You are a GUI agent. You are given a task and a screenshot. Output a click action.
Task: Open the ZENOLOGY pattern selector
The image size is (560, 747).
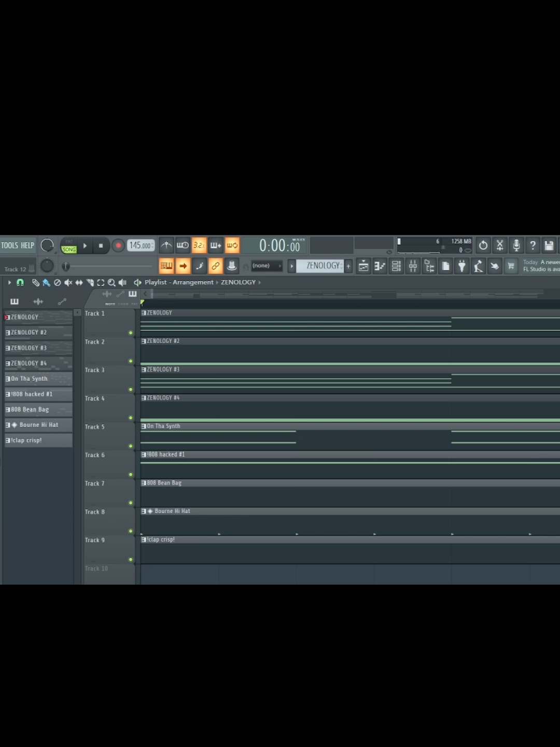coord(320,266)
